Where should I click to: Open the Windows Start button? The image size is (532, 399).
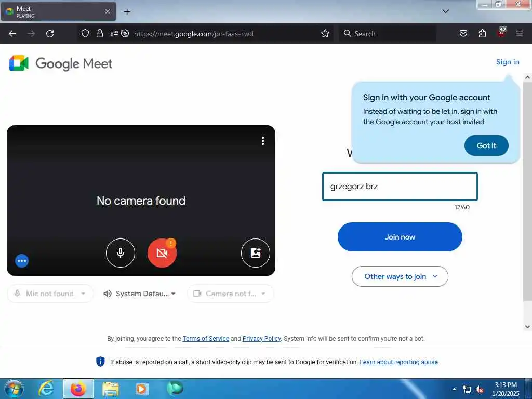(x=14, y=389)
